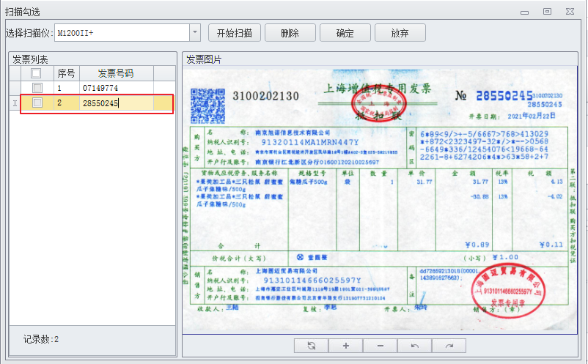Rotate invoice image counterclockwise
The height and width of the screenshot is (364, 588).
[415, 346]
